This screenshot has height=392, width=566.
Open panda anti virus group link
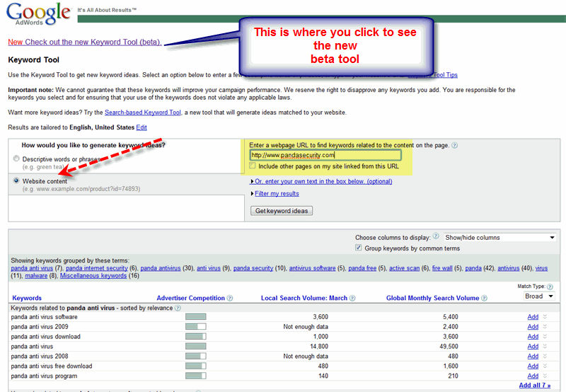pyautogui.click(x=32, y=268)
